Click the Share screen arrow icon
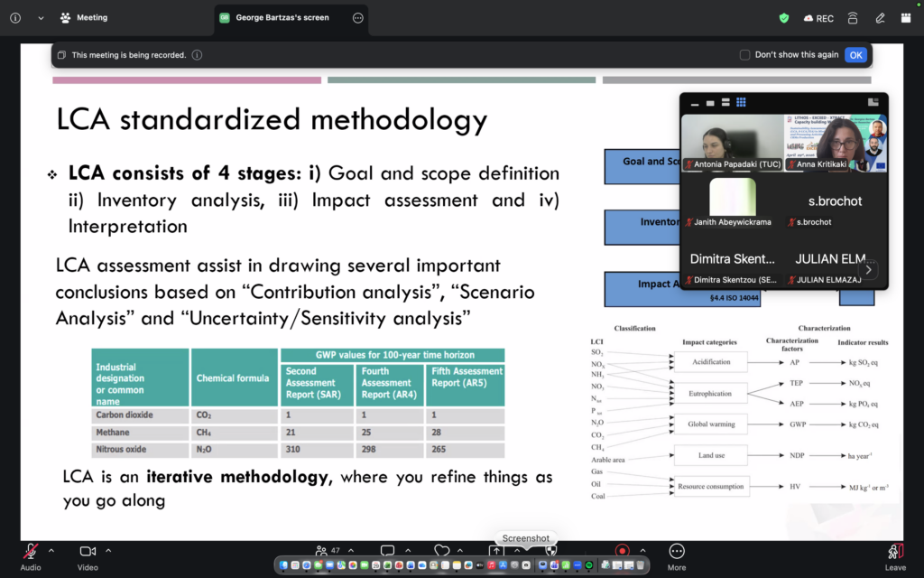Viewport: 924px width, 578px height. (496, 551)
